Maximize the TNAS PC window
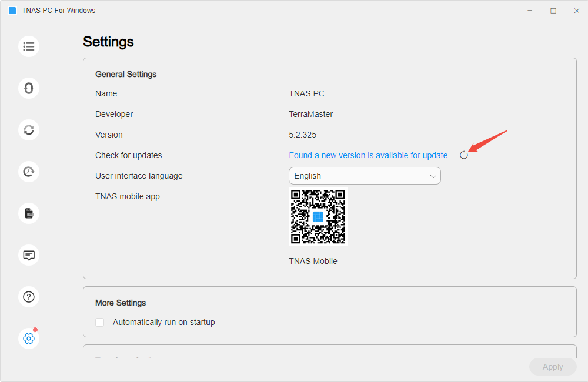 [553, 11]
